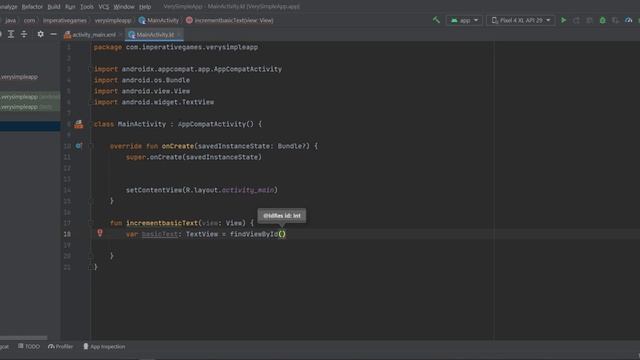Viewport: 640px width, 360px height.
Task: Open the Run menu
Action: (x=70, y=7)
